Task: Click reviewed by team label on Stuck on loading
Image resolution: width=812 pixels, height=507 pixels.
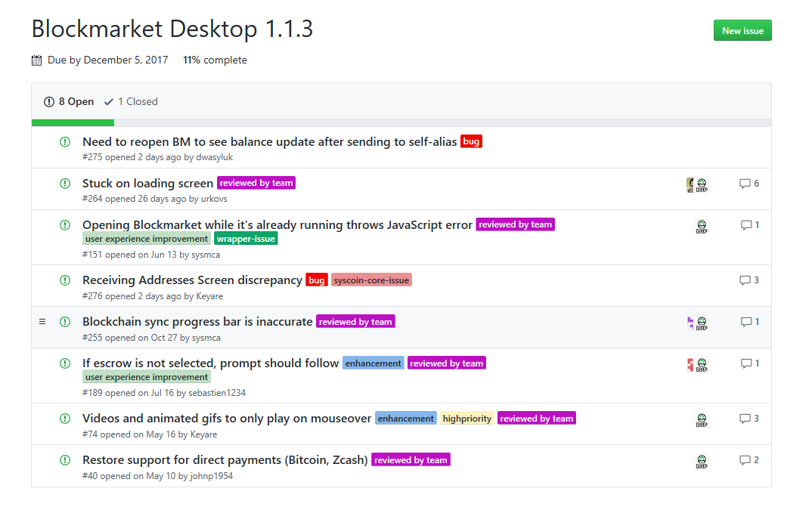Action: [256, 183]
